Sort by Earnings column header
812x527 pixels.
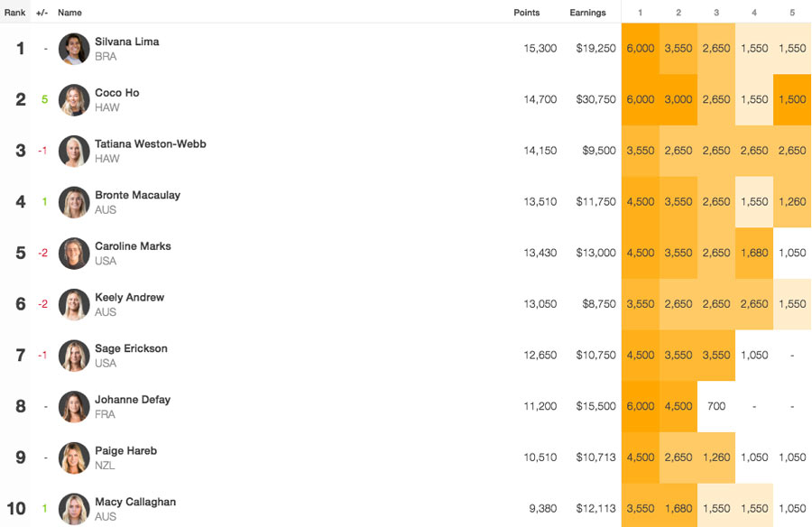point(587,13)
